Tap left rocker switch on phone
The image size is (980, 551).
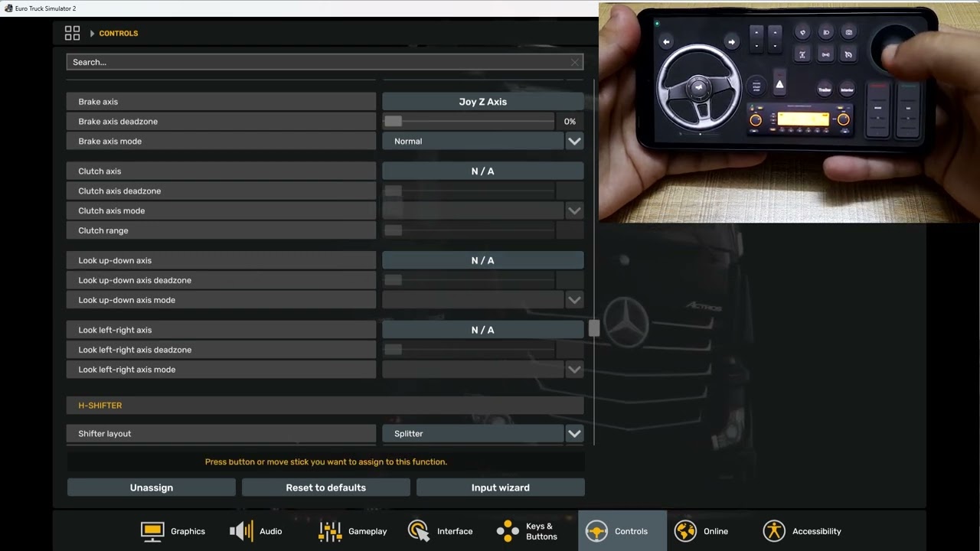pyautogui.click(x=756, y=38)
